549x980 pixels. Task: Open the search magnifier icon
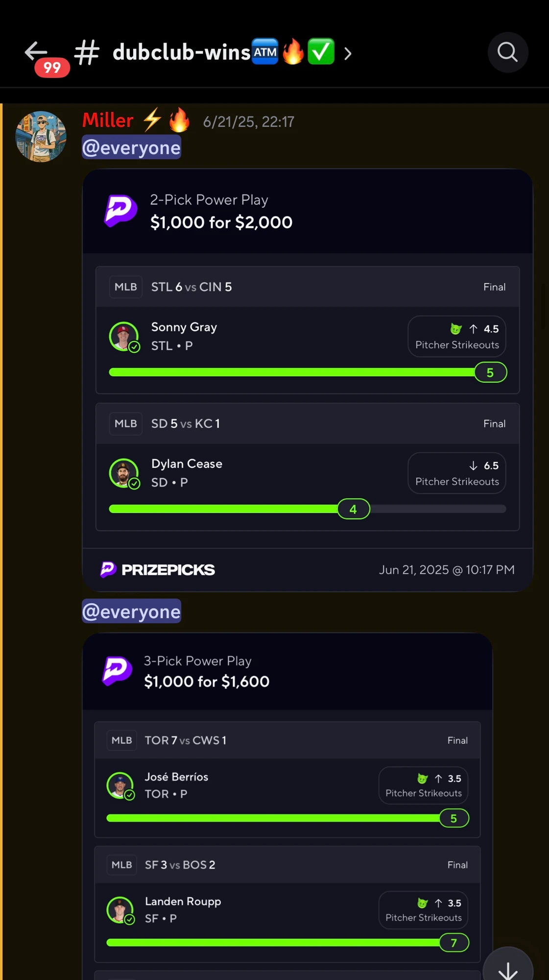point(508,52)
